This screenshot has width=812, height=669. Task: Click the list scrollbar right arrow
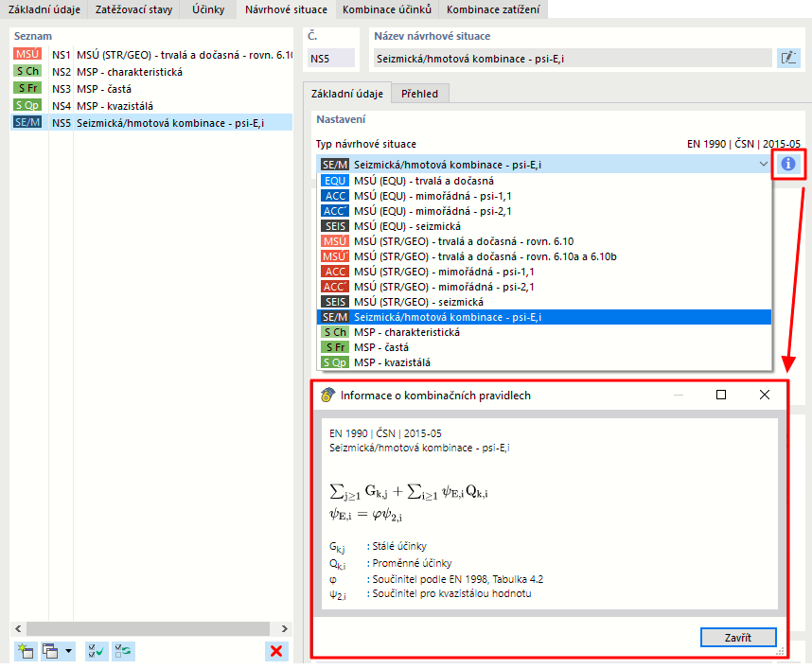point(284,628)
